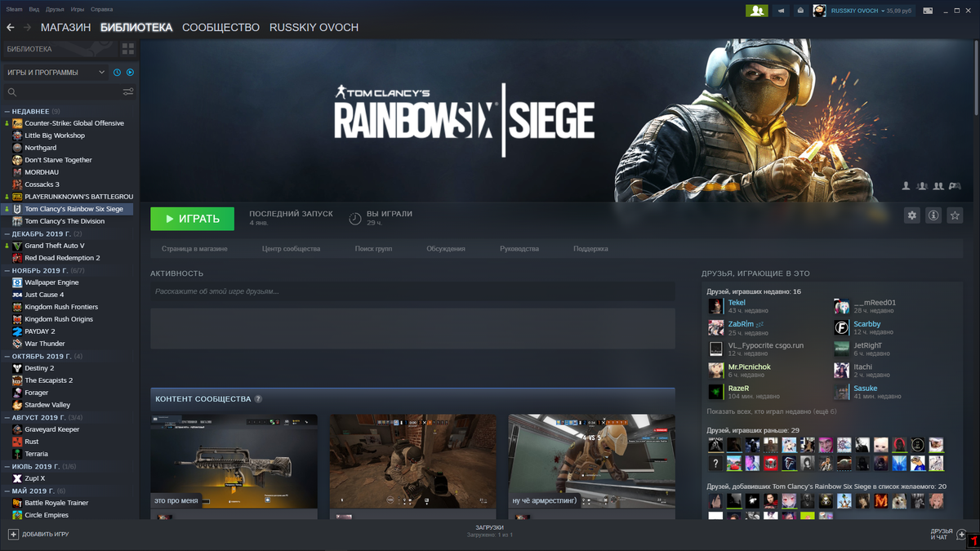Open friend RazeR's profile
The image size is (980, 551).
[738, 389]
